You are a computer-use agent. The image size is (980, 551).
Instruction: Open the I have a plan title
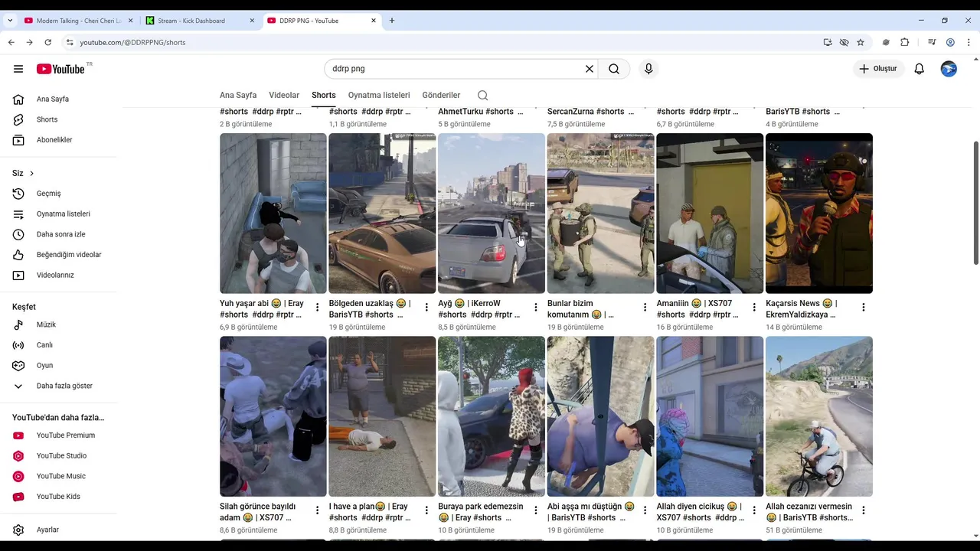[x=370, y=512]
